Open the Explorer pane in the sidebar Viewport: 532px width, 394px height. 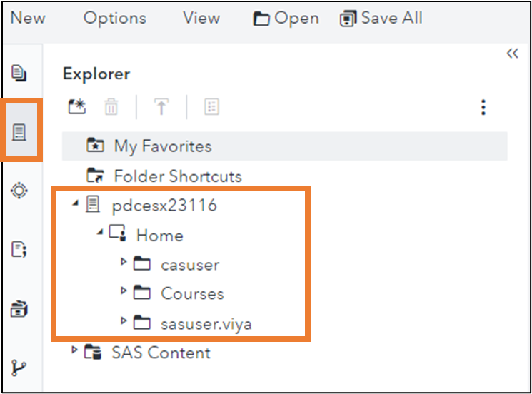pos(20,132)
